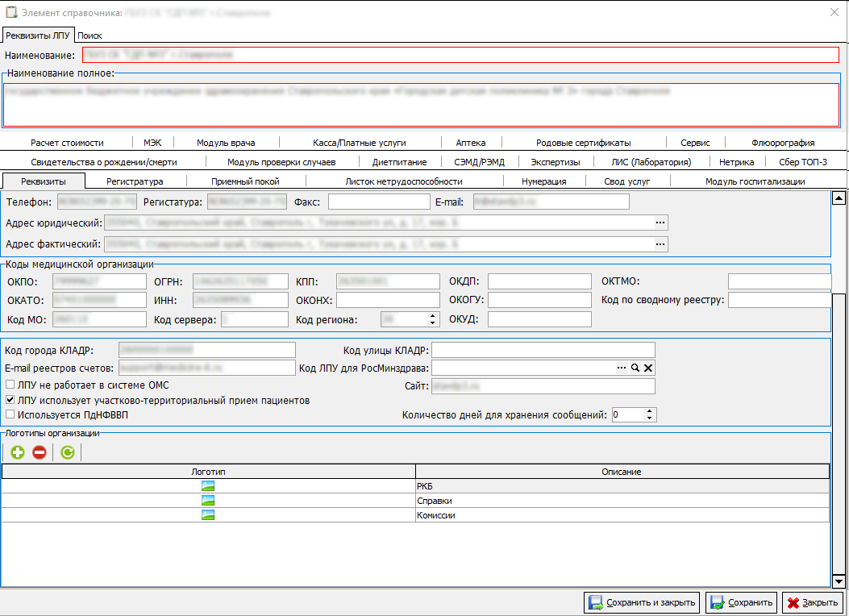
Task: Switch to the Сервис tab
Action: [x=695, y=143]
